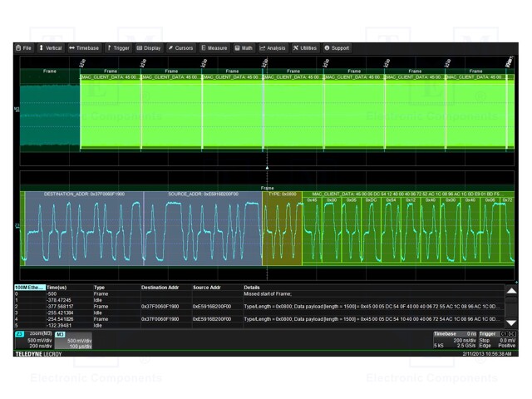Open the Utilities menu
The image size is (532, 399).
coord(305,48)
